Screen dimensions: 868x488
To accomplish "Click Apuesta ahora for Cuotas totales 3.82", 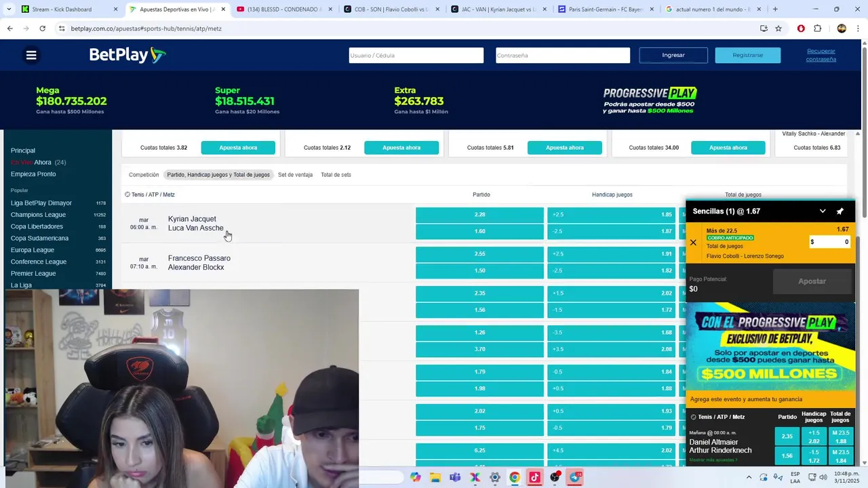I will pyautogui.click(x=238, y=148).
